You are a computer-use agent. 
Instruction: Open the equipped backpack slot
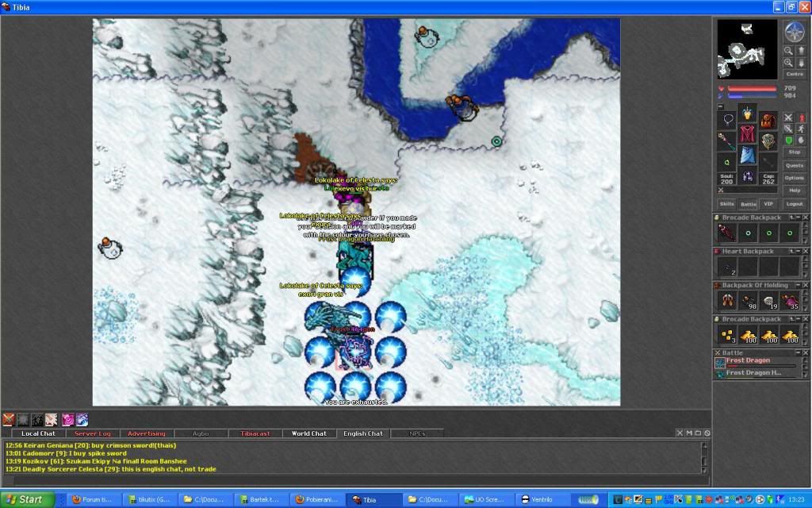tap(768, 121)
